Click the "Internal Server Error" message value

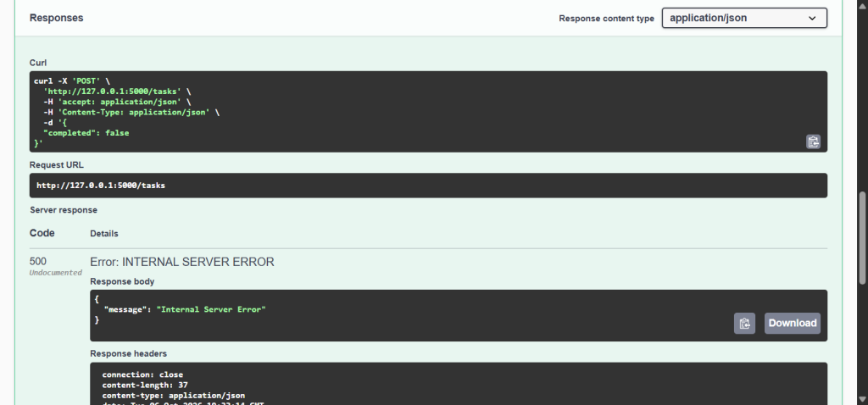(x=211, y=309)
